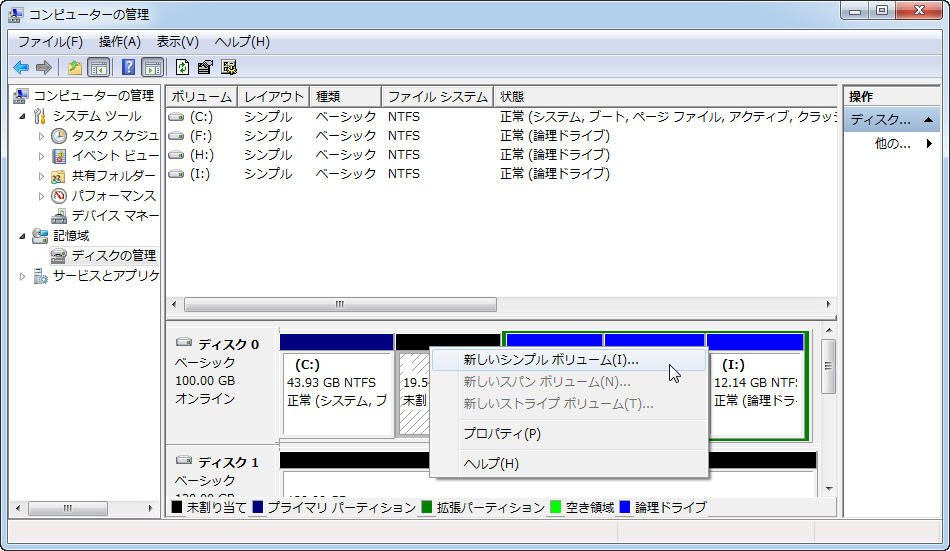Click the F: volume drive icon in list
The height and width of the screenshot is (551, 950).
coord(176,136)
